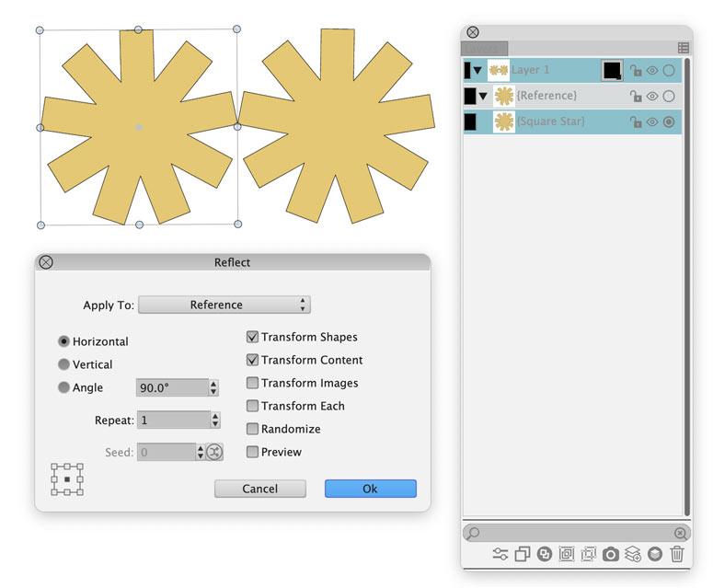Viewport: 713px width, 588px height.
Task: Enable the Transform Each checkbox
Action: click(252, 406)
